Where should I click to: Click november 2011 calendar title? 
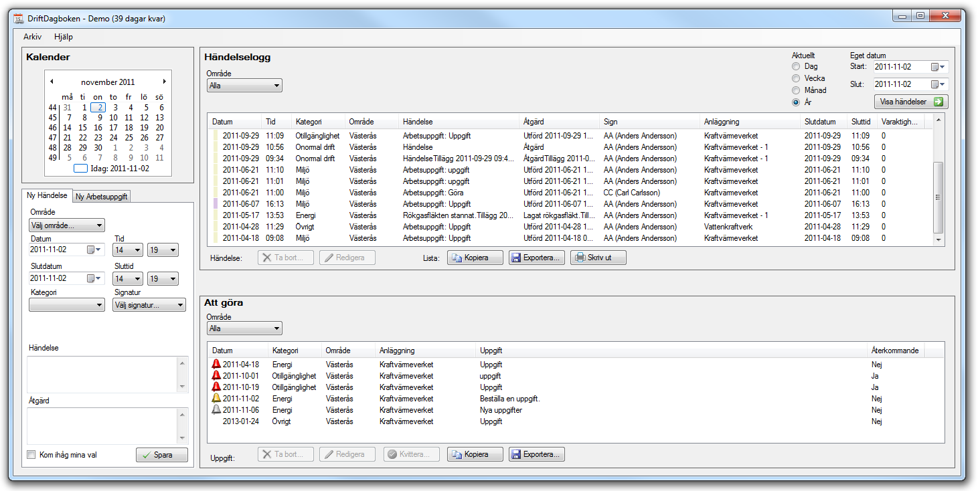108,82
